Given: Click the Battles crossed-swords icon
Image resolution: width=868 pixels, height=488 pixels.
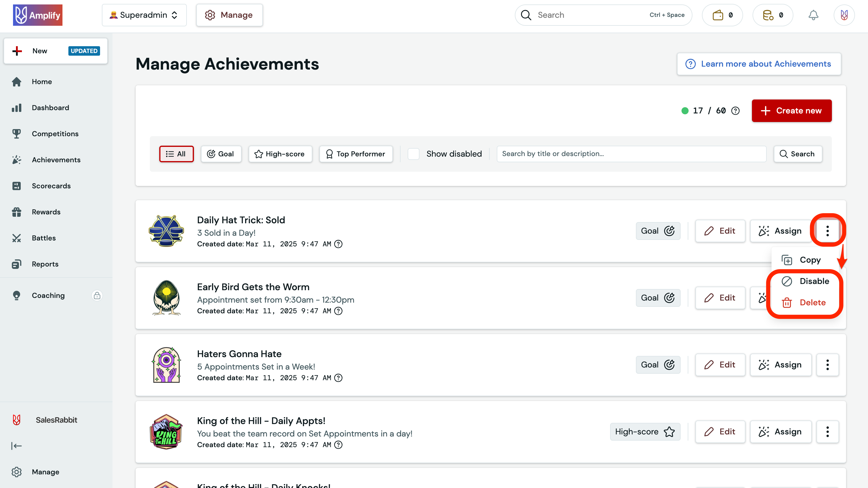Looking at the screenshot, I should click(17, 237).
